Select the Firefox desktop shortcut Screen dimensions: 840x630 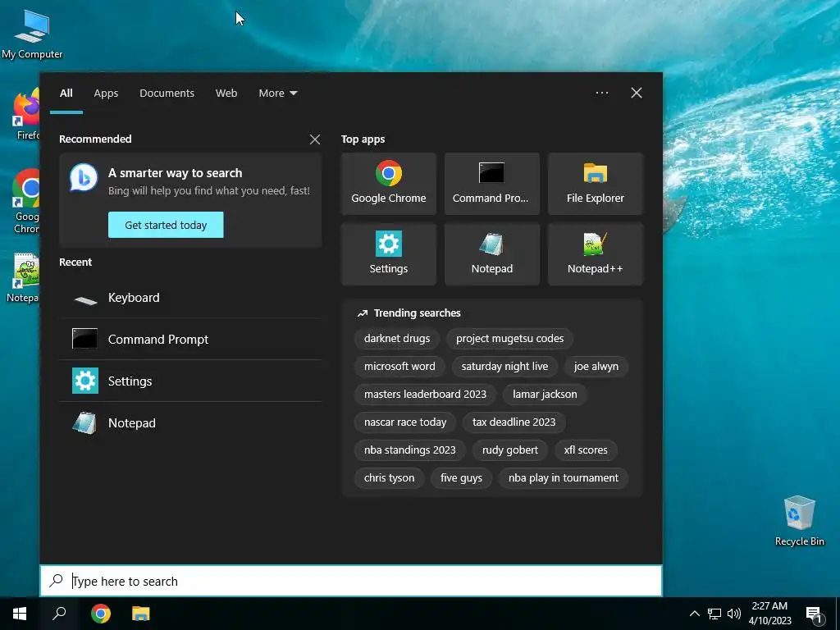(x=25, y=114)
